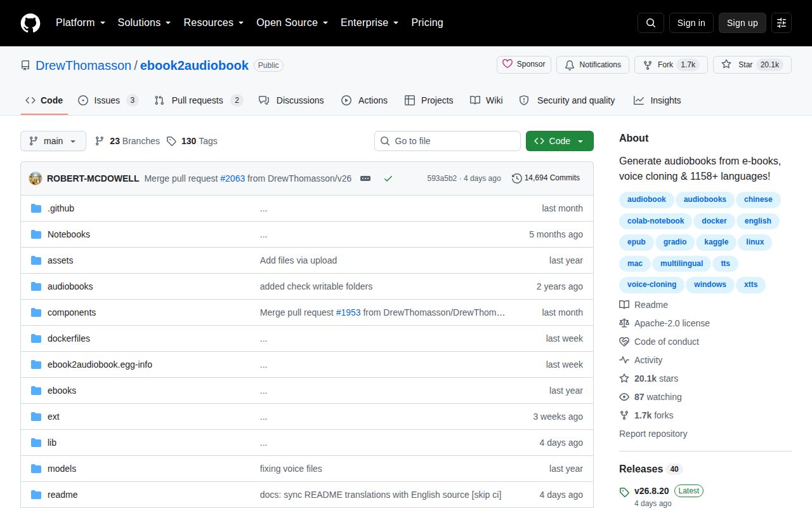Expand the Resources menu

coord(214,23)
